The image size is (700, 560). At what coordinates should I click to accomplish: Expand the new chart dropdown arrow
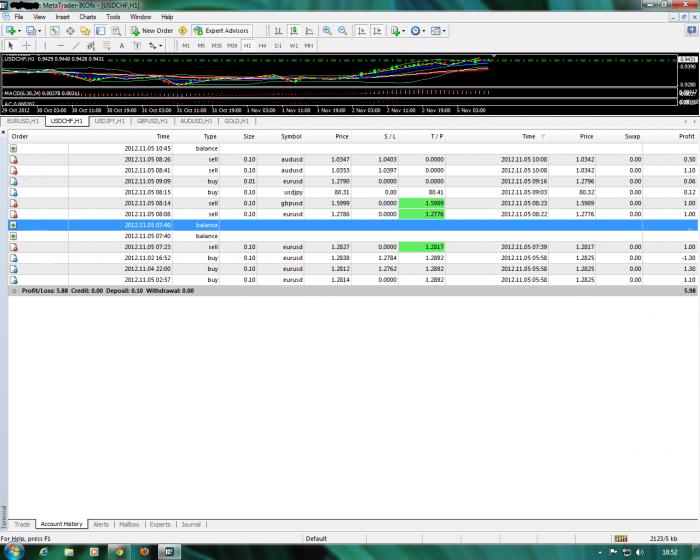click(19, 31)
